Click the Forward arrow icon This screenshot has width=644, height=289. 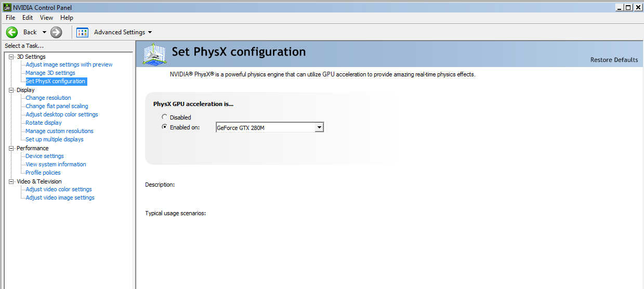(x=56, y=32)
